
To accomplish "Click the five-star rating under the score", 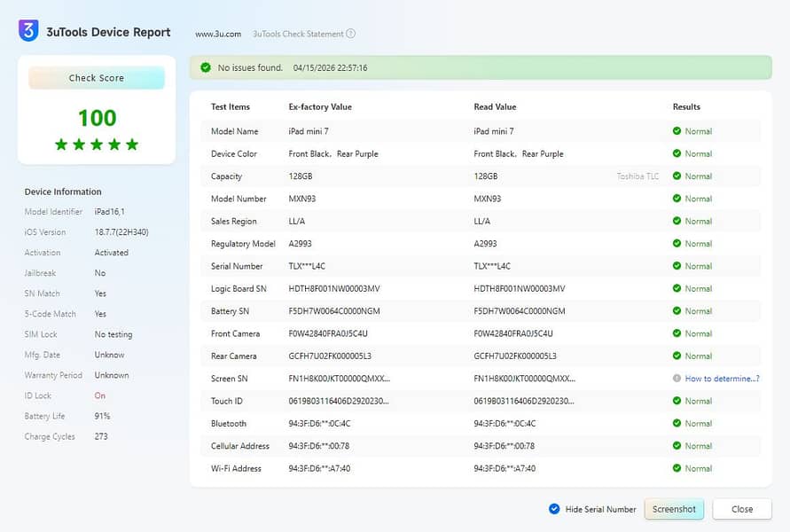I will (x=97, y=145).
